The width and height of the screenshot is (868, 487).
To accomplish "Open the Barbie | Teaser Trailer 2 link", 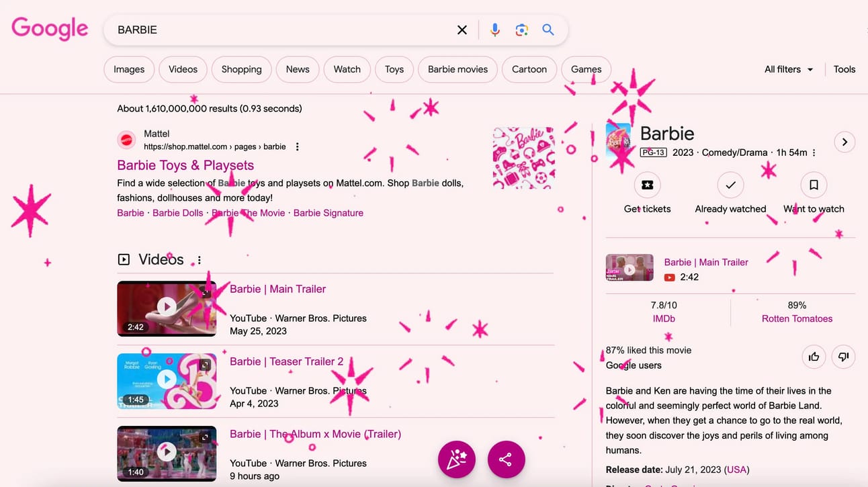I will click(286, 361).
